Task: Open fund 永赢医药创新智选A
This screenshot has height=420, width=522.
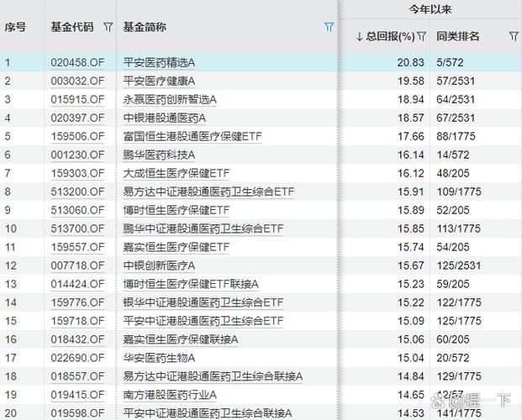Action: pos(170,99)
